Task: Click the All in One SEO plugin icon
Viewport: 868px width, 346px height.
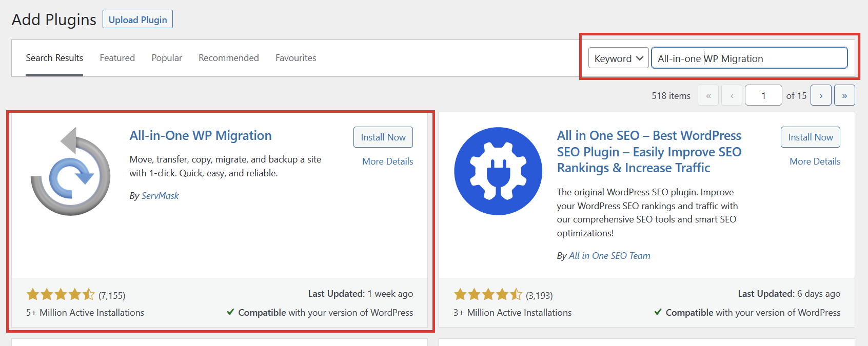Action: tap(498, 171)
